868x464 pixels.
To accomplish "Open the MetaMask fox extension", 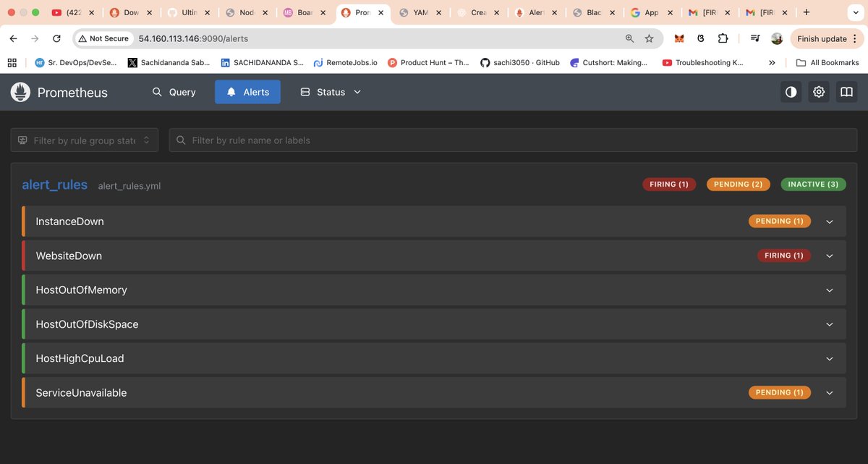I will tap(678, 38).
